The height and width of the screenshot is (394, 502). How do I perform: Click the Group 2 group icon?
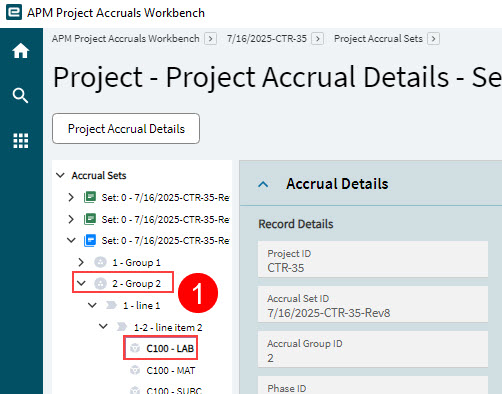tap(100, 283)
